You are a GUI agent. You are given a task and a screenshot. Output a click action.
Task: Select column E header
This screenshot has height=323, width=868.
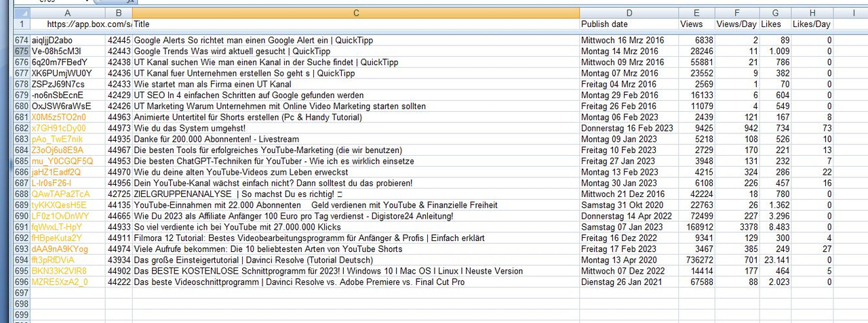[x=697, y=13]
